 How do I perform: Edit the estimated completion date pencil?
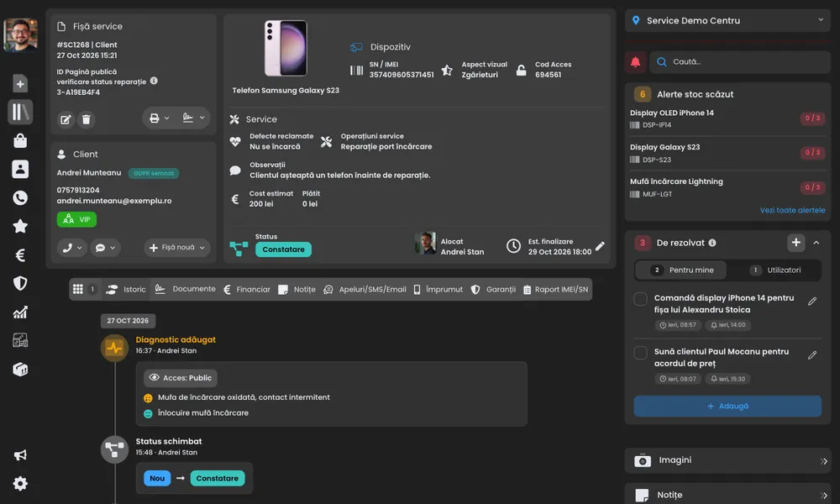[600, 246]
